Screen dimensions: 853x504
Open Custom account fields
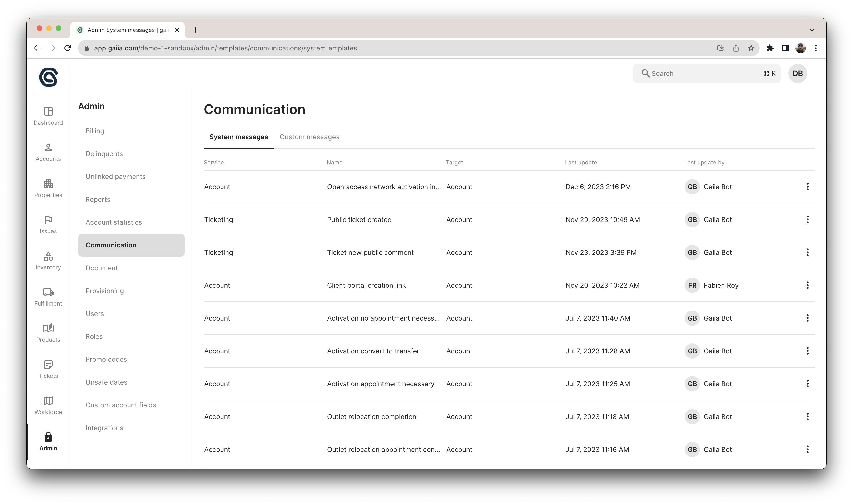131,405
